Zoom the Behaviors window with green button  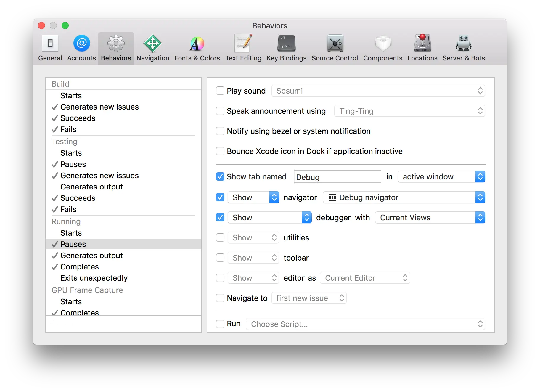tap(65, 26)
